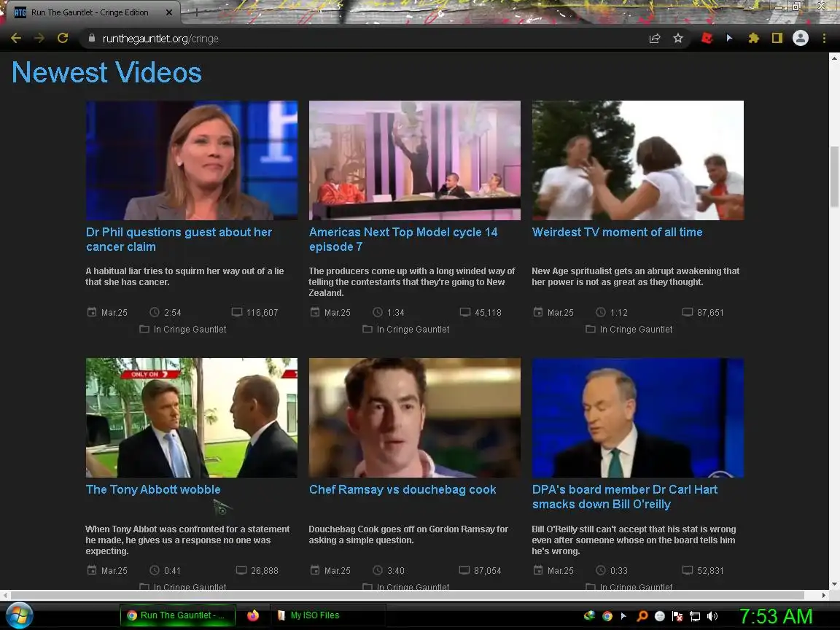The height and width of the screenshot is (630, 840).
Task: Open the red Roblox extension icon
Action: (707, 38)
